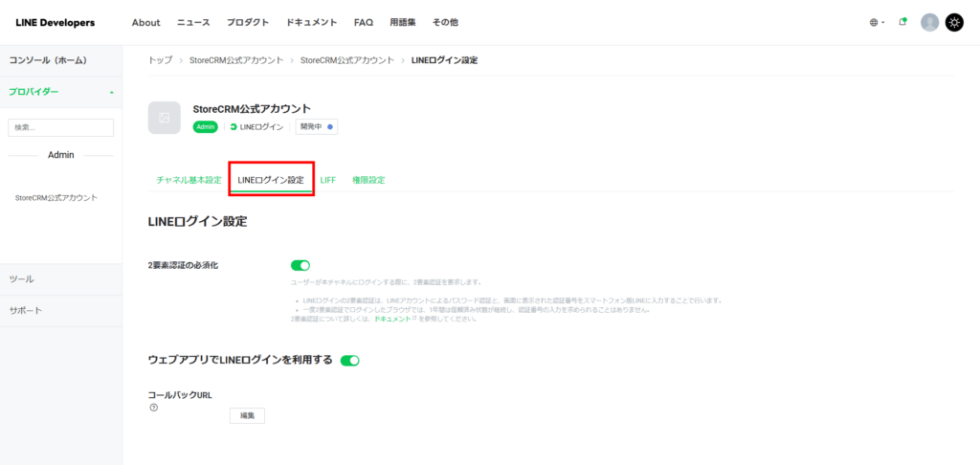Toggle ウェブアプリでLINEログインを利用する switch
The height and width of the screenshot is (465, 980).
click(x=350, y=361)
